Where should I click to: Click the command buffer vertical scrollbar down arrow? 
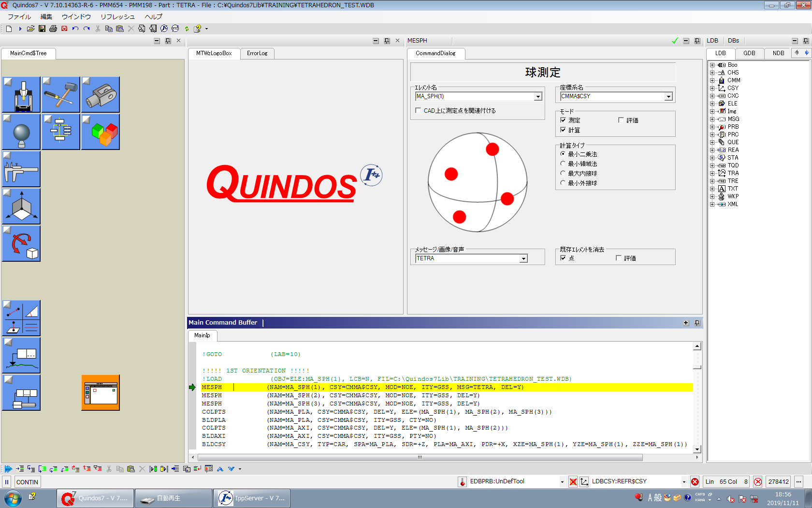click(x=697, y=449)
